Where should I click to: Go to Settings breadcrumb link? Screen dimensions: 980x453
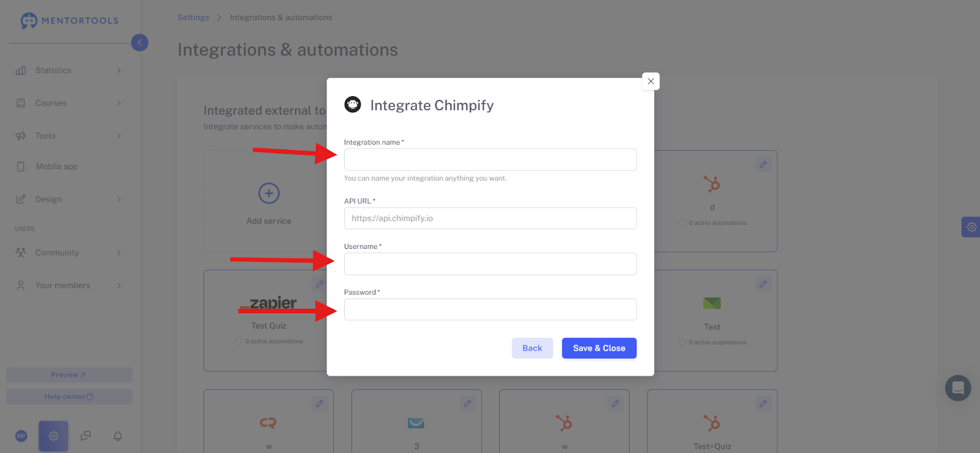point(193,17)
